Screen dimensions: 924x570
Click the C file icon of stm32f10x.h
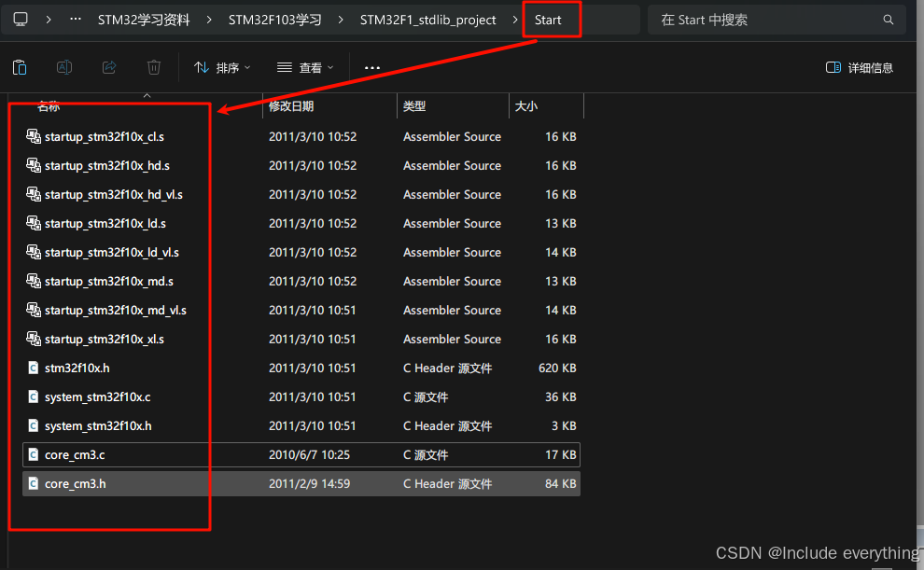click(34, 368)
